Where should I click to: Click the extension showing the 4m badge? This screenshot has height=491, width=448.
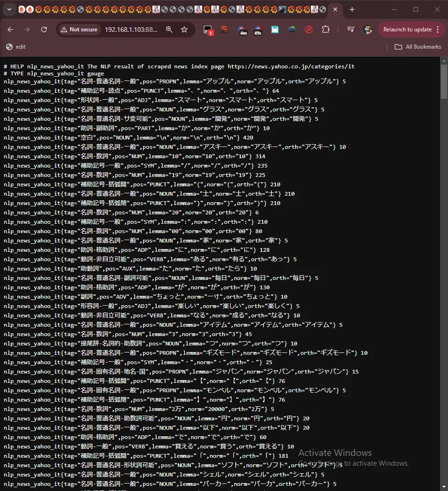pyautogui.click(x=241, y=30)
